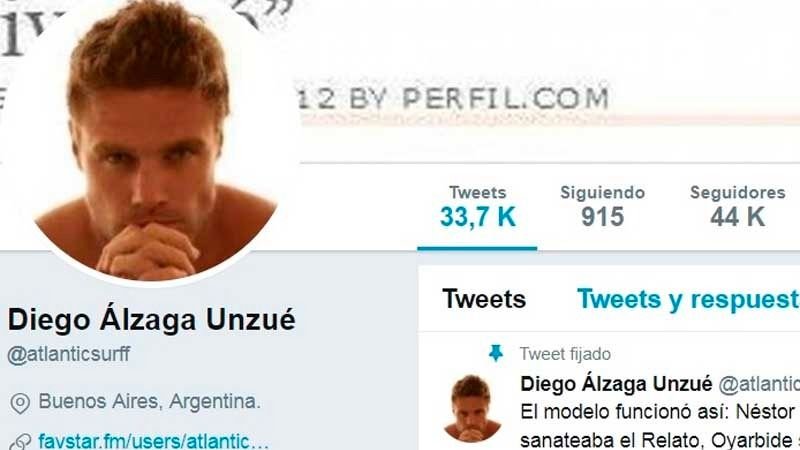Click the @atlanticsurff handle under profile name

tap(69, 354)
